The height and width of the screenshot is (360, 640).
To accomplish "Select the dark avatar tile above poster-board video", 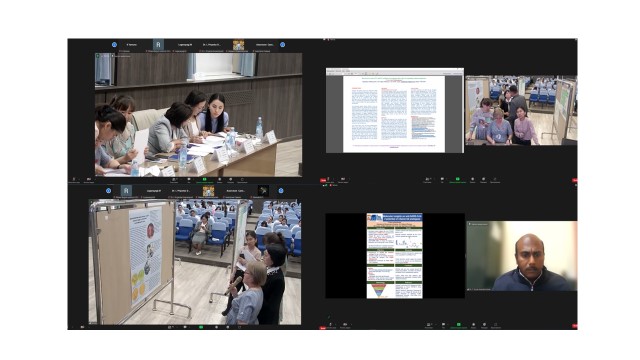I will tap(263, 190).
